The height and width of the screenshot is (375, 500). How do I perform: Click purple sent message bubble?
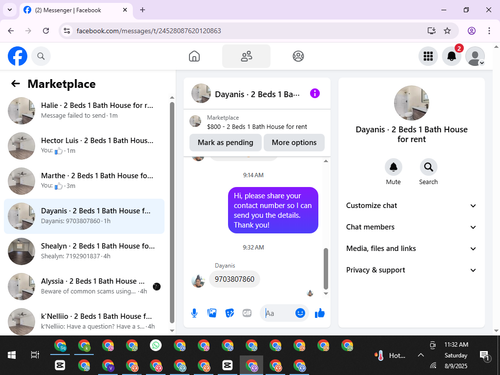[273, 210]
